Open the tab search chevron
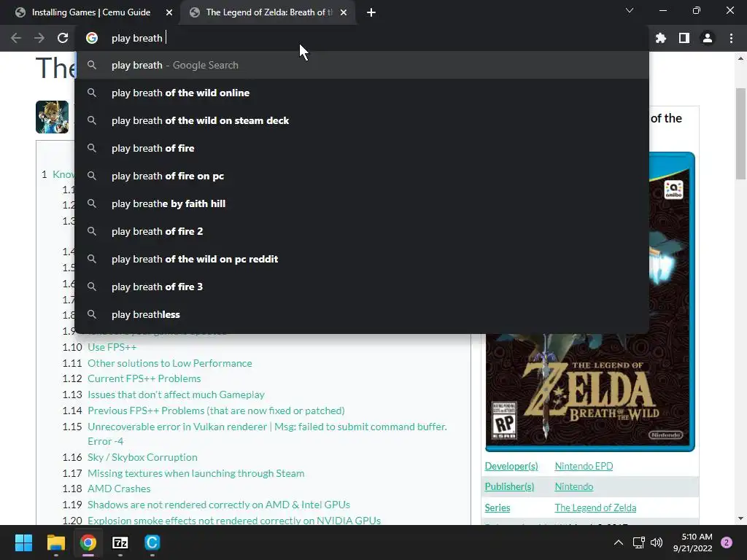Screen dimensions: 747x560 [630, 10]
